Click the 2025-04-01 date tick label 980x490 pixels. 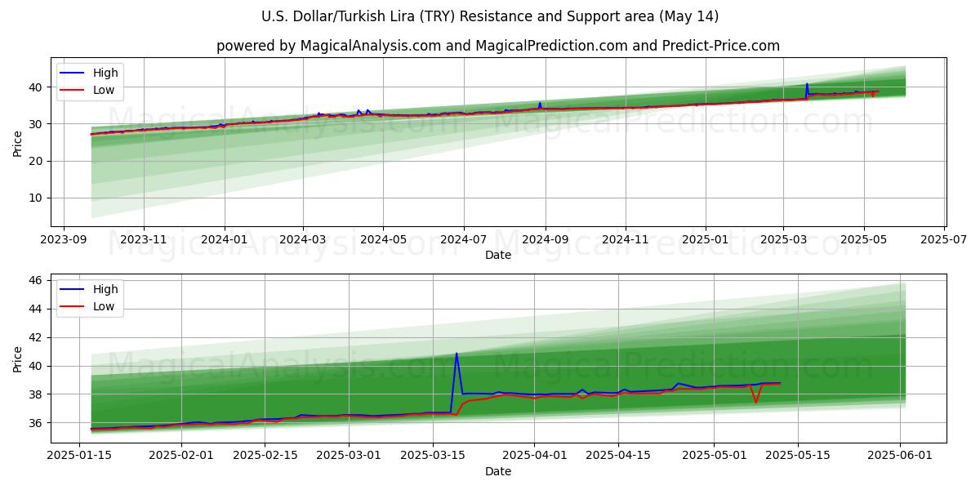pos(535,456)
